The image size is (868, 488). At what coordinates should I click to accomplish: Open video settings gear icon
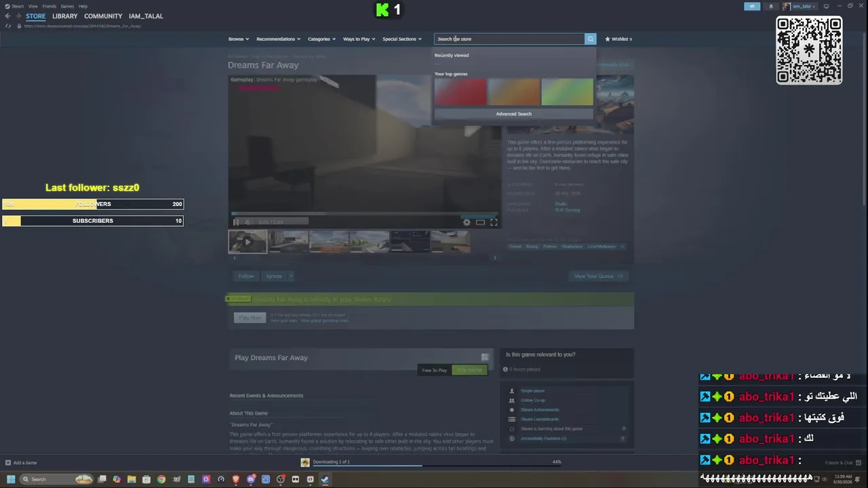click(467, 222)
